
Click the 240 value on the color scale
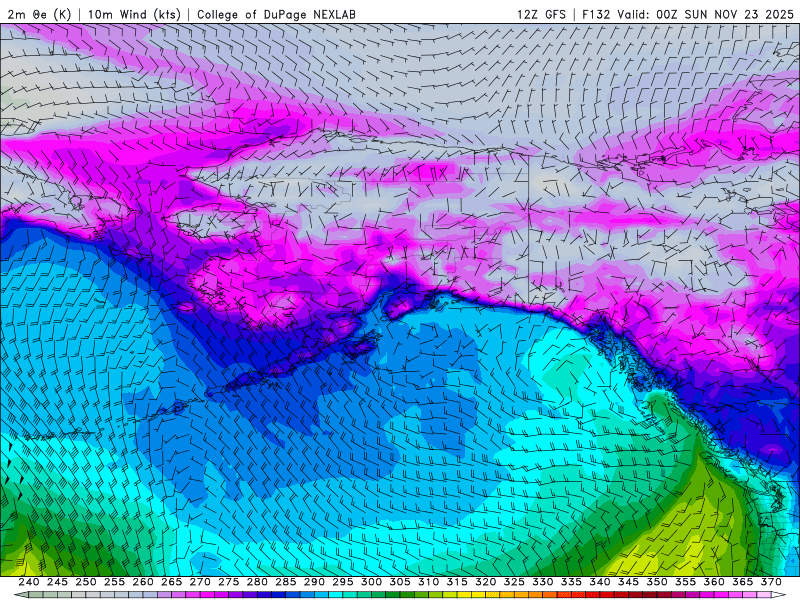point(29,582)
